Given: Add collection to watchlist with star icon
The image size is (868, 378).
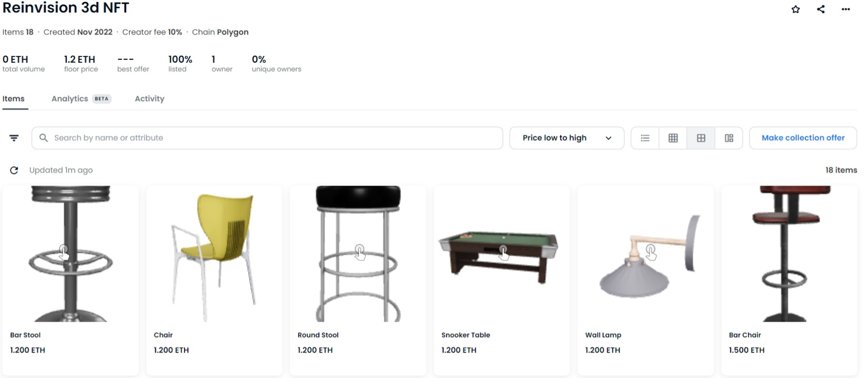Looking at the screenshot, I should click(795, 9).
